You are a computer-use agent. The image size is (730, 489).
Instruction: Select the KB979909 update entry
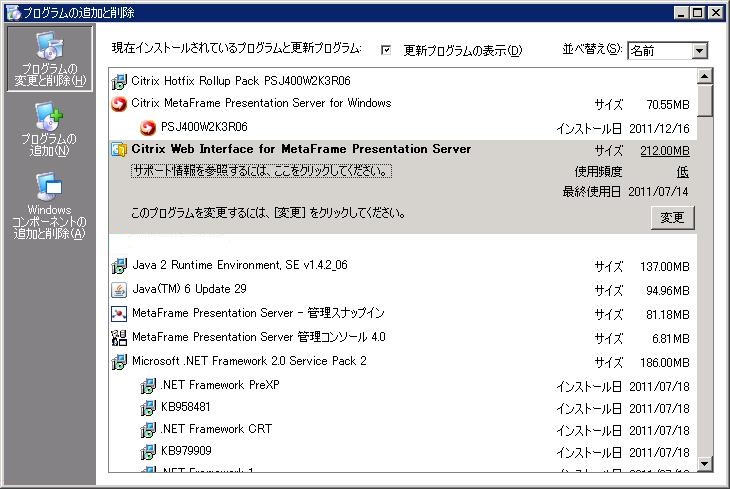click(186, 451)
